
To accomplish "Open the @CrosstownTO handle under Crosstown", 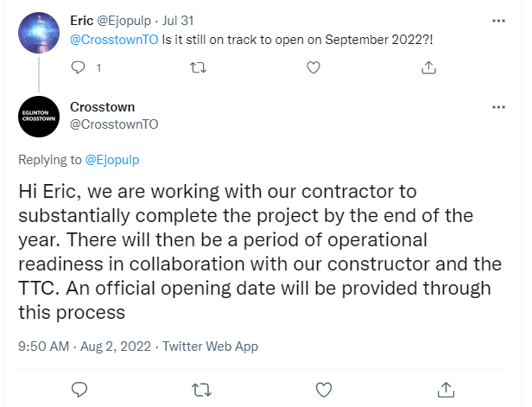I will pyautogui.click(x=113, y=124).
